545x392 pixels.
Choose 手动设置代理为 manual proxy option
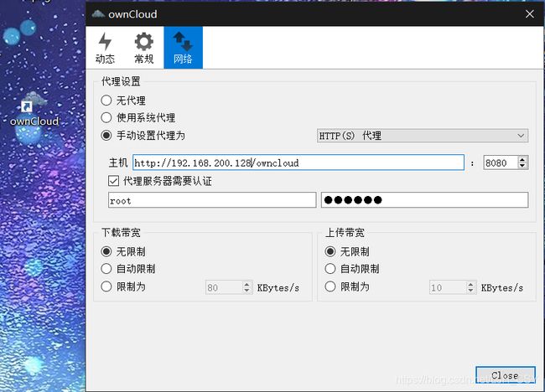[x=106, y=136]
